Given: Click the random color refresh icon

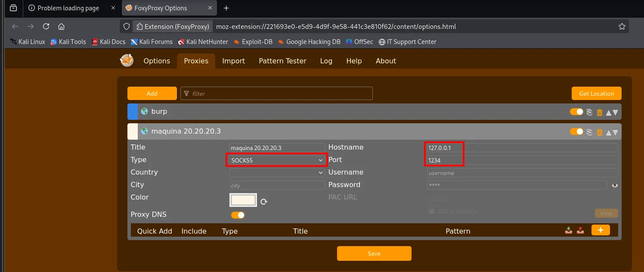Looking at the screenshot, I should [264, 201].
